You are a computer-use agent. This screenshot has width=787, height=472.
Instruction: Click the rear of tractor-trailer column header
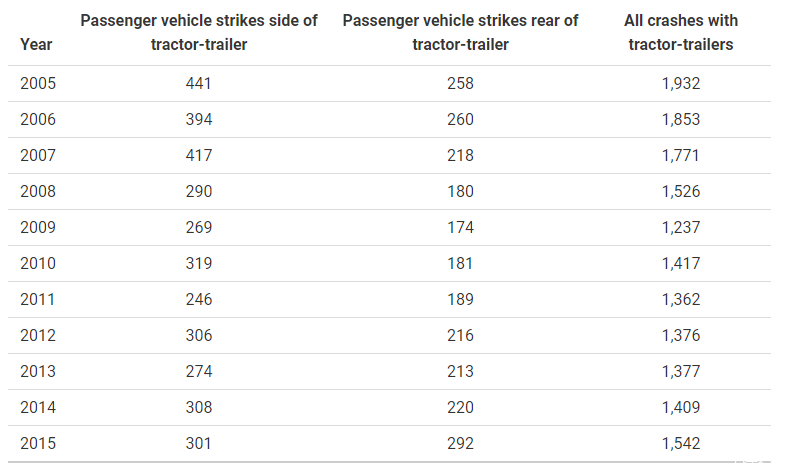pyautogui.click(x=460, y=33)
